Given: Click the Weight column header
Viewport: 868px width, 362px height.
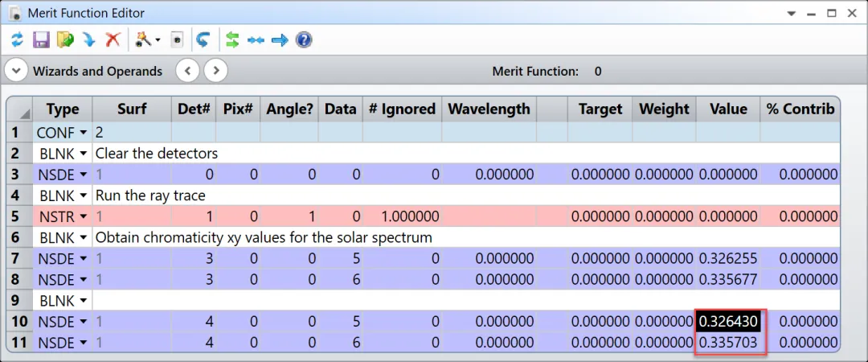Looking at the screenshot, I should point(663,109).
